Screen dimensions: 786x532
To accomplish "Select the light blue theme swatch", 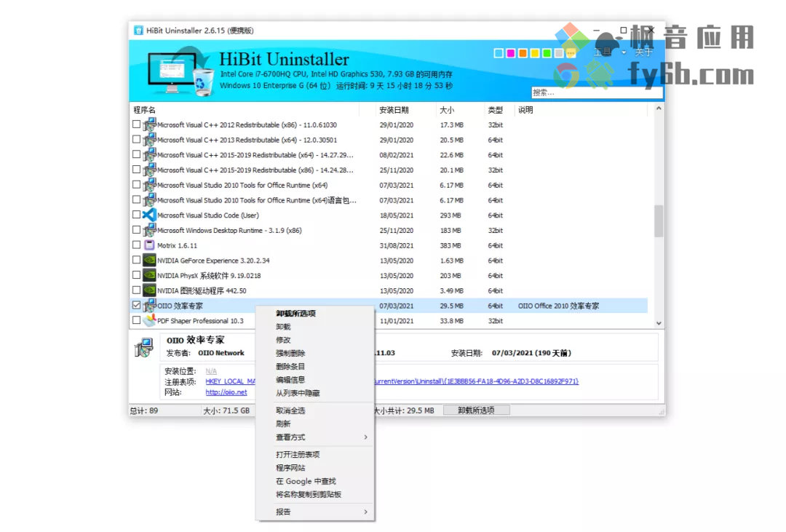I will [x=499, y=53].
